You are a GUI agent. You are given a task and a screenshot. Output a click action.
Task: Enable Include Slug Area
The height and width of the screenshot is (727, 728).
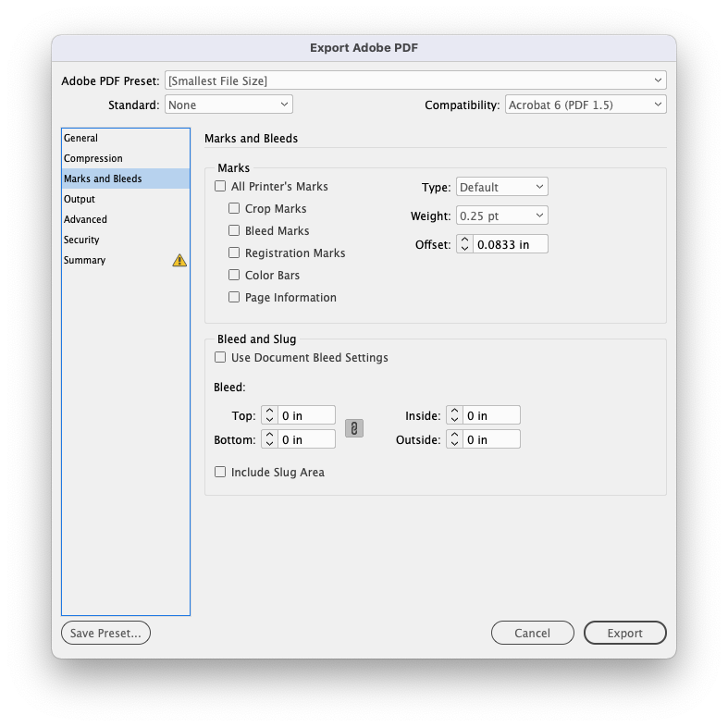[x=220, y=472]
